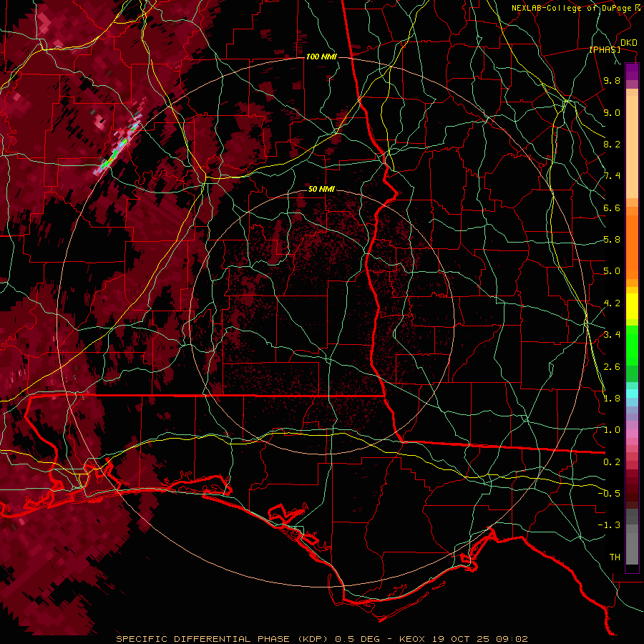This screenshot has width=644, height=644.
Task: Click the "[PHAS]" legend unit label
Action: [x=605, y=49]
